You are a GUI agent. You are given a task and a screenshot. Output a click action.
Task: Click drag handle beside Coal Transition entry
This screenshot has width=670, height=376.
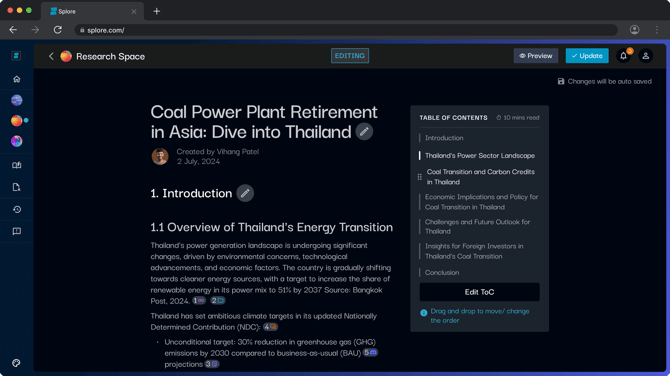pos(420,177)
